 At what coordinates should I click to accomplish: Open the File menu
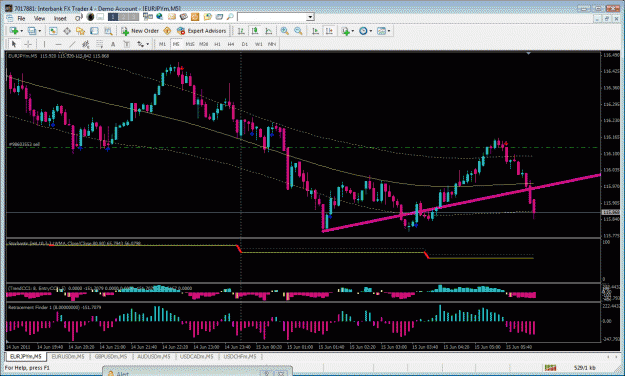point(21,18)
